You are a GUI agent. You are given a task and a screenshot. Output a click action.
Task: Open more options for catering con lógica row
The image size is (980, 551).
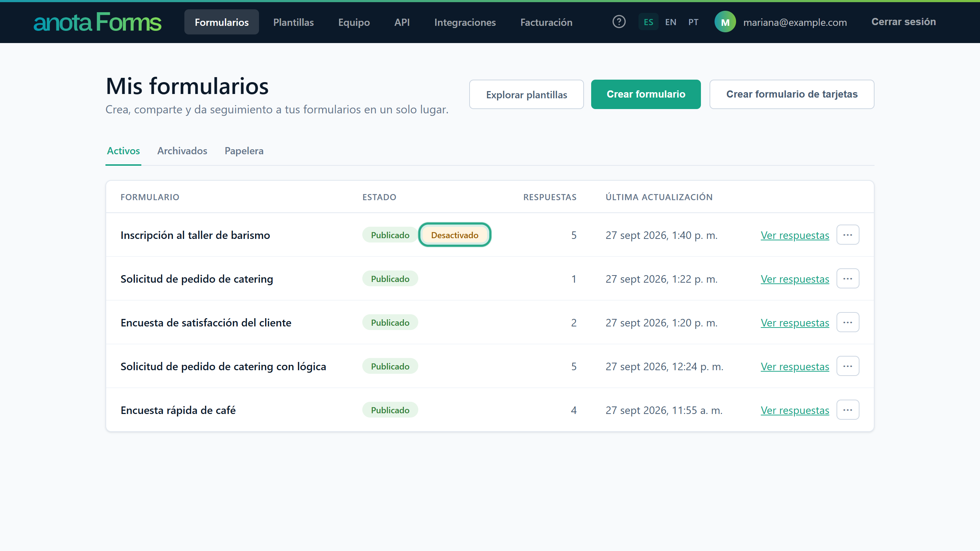(x=848, y=366)
